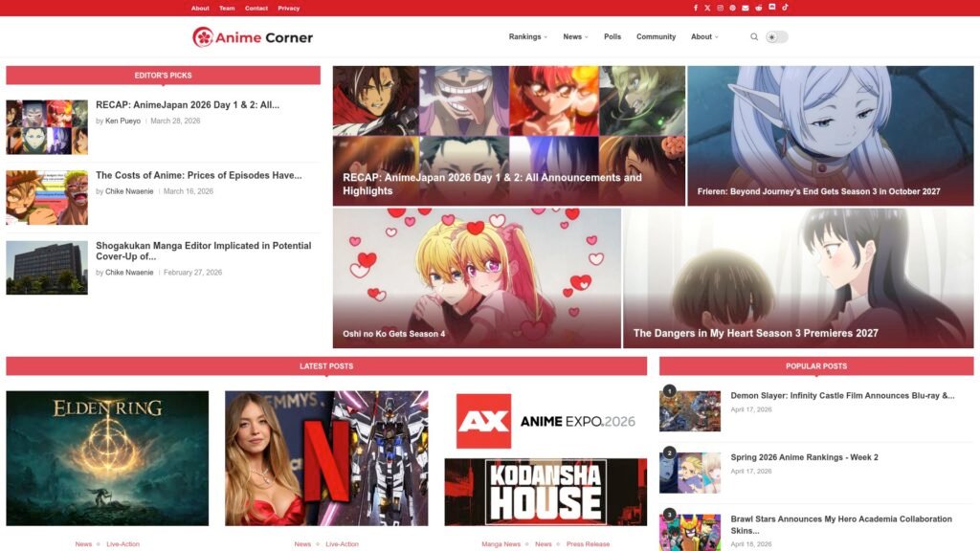Open Spring 2026 Anime Rankings Week 2 post
This screenshot has height=551, width=980.
point(804,457)
